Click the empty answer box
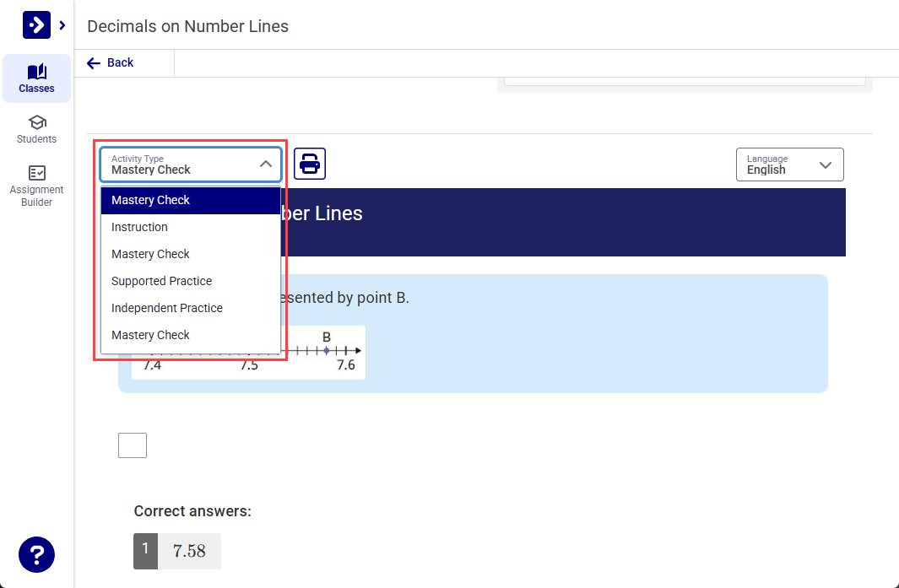 point(133,445)
